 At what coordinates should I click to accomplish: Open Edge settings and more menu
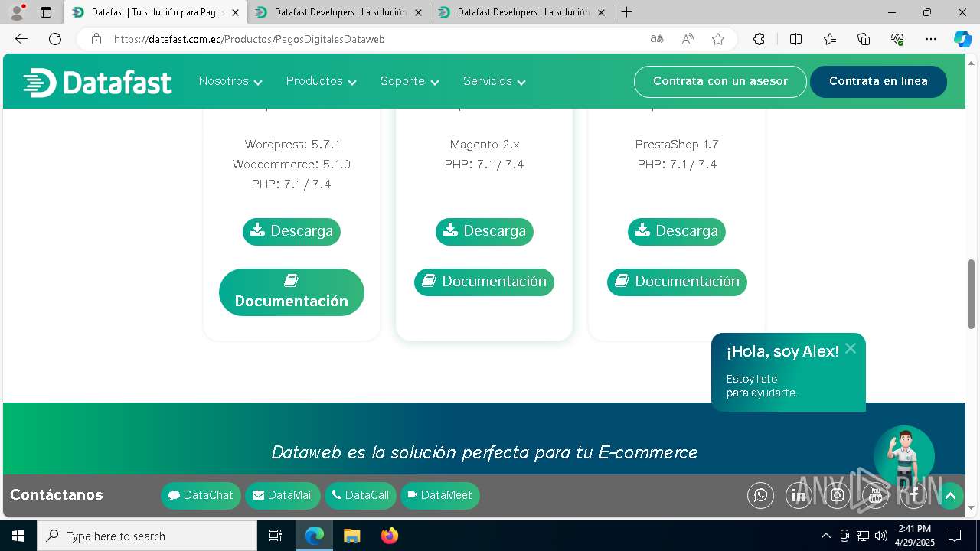(931, 39)
